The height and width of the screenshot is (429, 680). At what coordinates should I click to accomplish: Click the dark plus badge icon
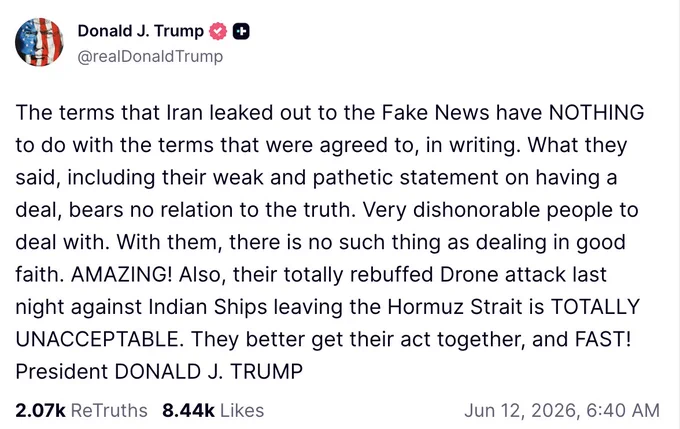(241, 31)
